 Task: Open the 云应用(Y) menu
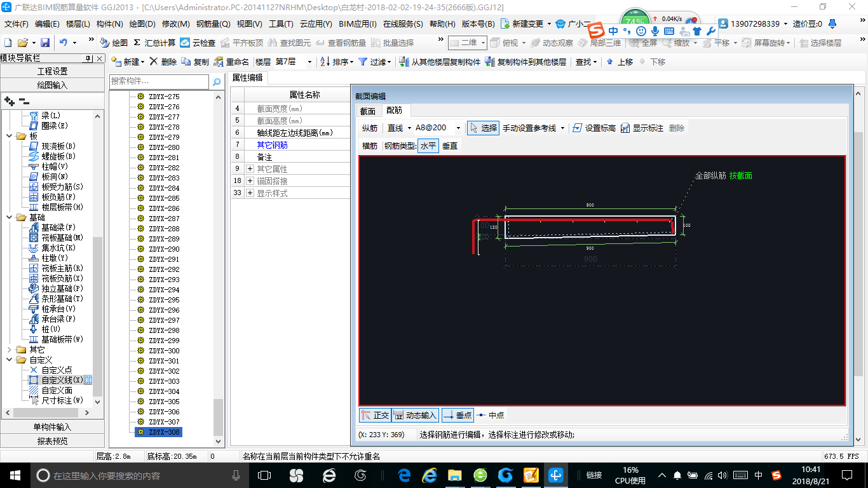tap(316, 24)
